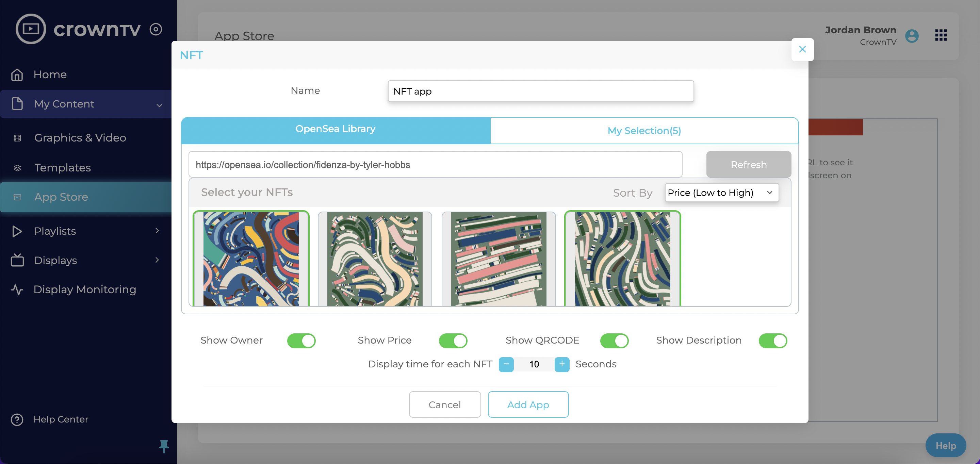Increase display time with the plus button
The image size is (980, 464).
[562, 364]
